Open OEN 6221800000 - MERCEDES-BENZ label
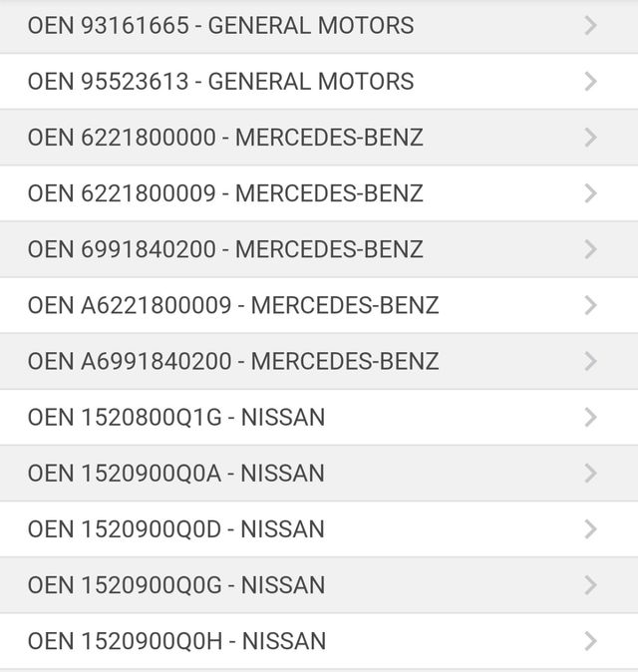The width and height of the screenshot is (638, 672). (225, 137)
